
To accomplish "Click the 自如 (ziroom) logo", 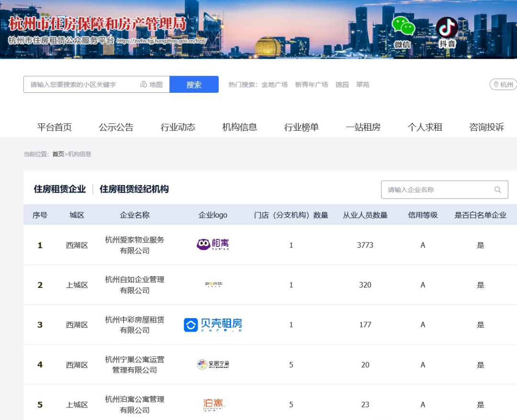I will tap(213, 284).
